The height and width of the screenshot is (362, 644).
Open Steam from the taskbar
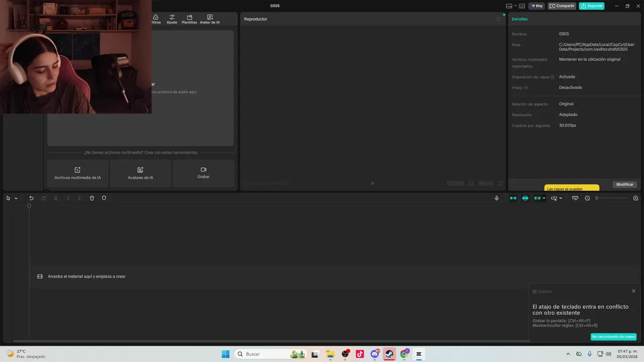coord(389,354)
